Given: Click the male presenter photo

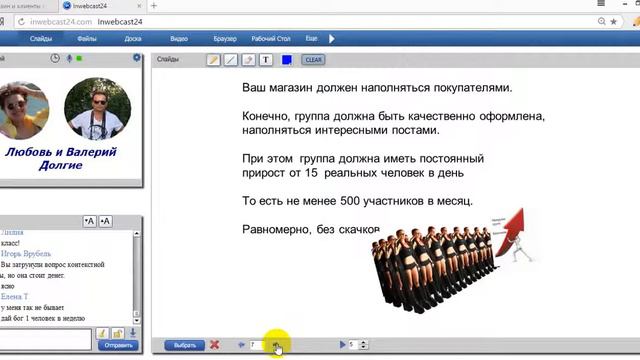Looking at the screenshot, I should coord(98,109).
